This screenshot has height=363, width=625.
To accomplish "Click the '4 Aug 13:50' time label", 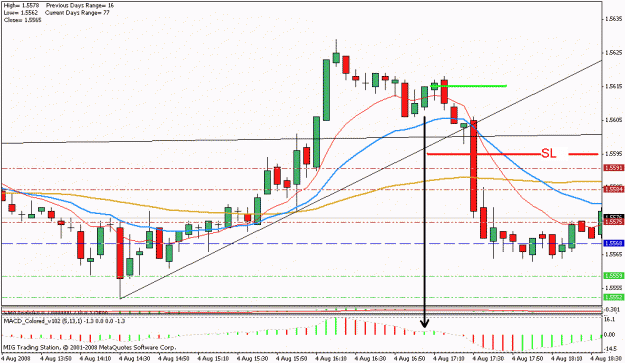I will click(x=55, y=359).
